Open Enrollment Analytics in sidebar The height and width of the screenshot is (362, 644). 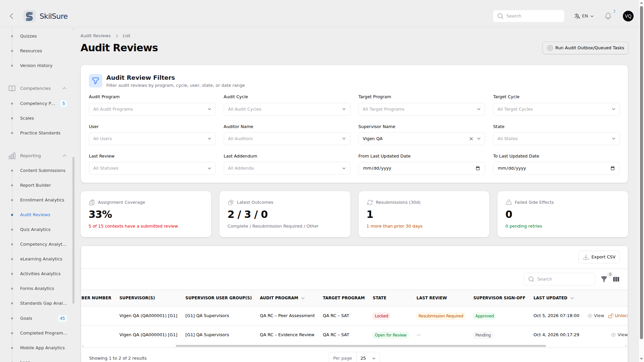(x=42, y=200)
